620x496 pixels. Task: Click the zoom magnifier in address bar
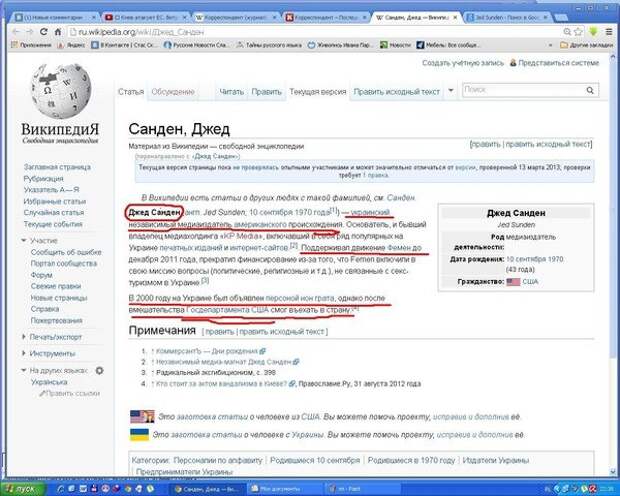(567, 32)
